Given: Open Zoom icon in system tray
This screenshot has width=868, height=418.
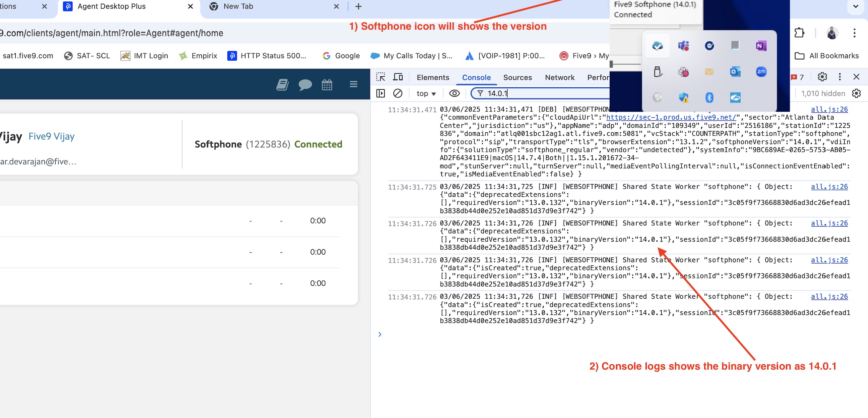Looking at the screenshot, I should pos(761,72).
